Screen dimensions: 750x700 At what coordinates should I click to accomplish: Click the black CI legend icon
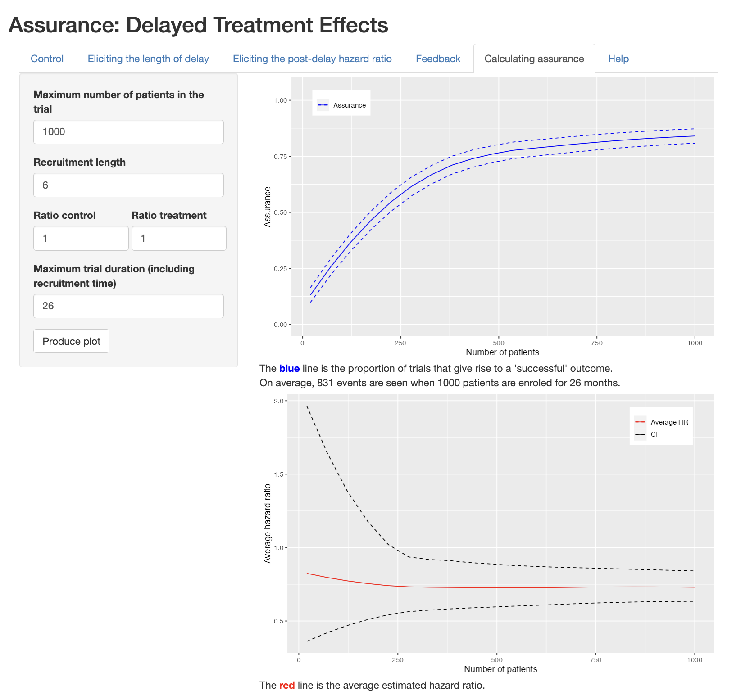(x=640, y=434)
